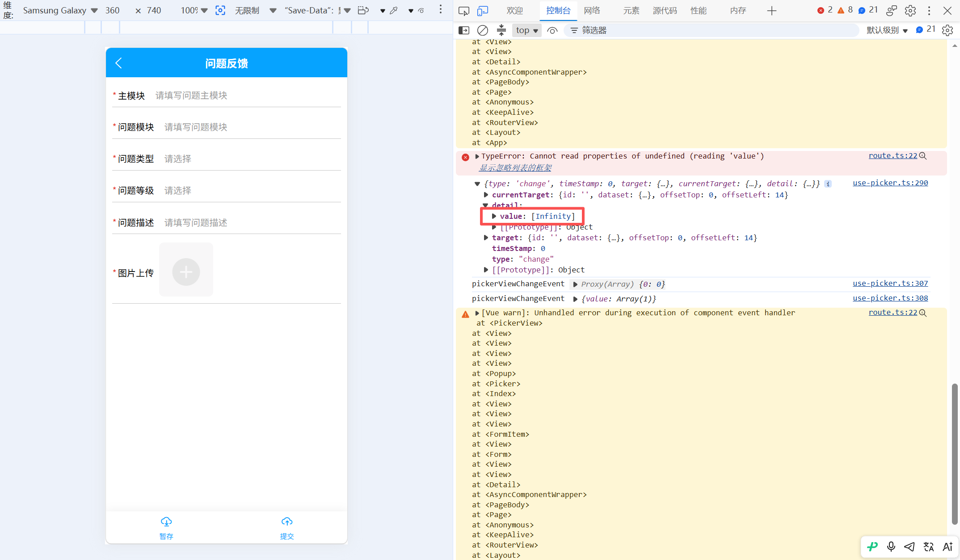Open the use-picker.ts:307 source link
This screenshot has height=560, width=960.
point(890,283)
